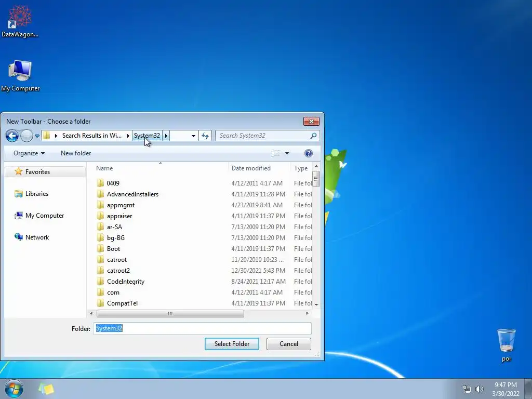The width and height of the screenshot is (532, 399).
Task: Click the horizontal scrollbar thumb
Action: click(170, 313)
